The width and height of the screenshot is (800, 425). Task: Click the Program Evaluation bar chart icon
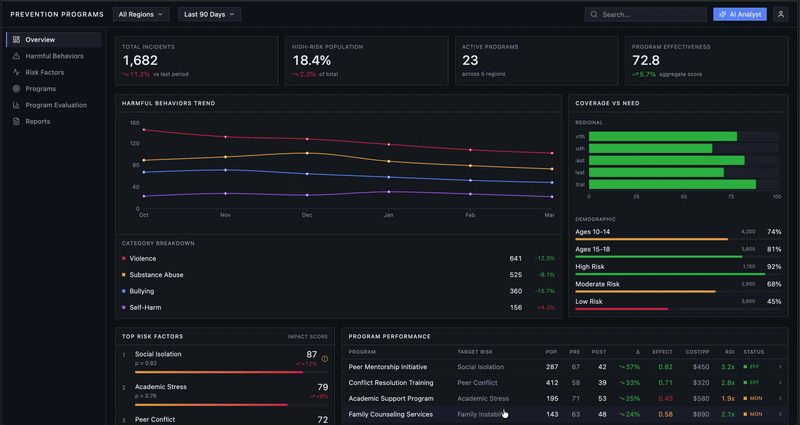(16, 105)
